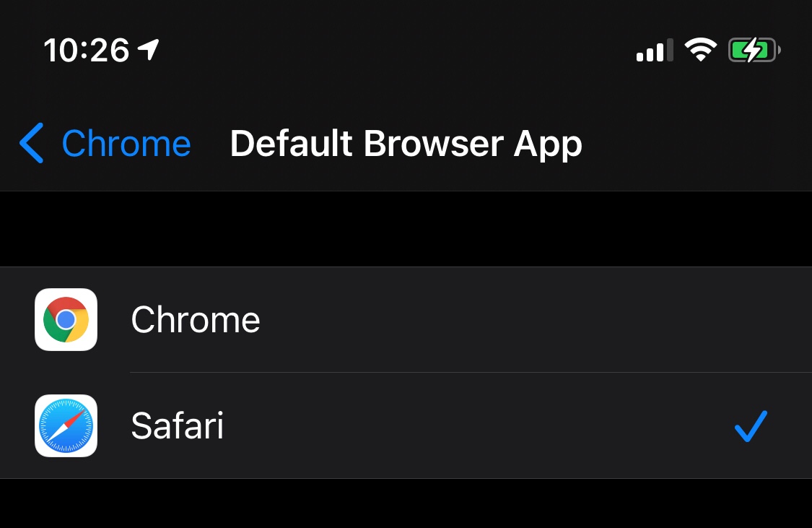Click the black gap above the browser list

tap(406, 229)
